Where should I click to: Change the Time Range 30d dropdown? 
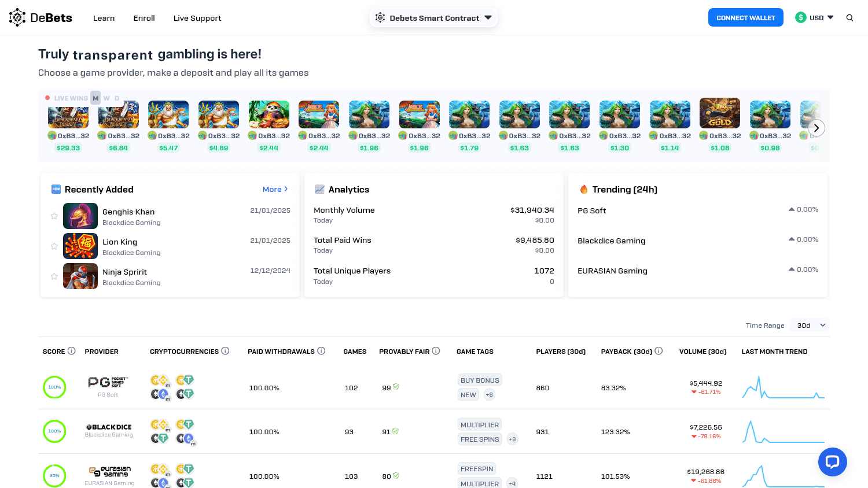pos(809,325)
